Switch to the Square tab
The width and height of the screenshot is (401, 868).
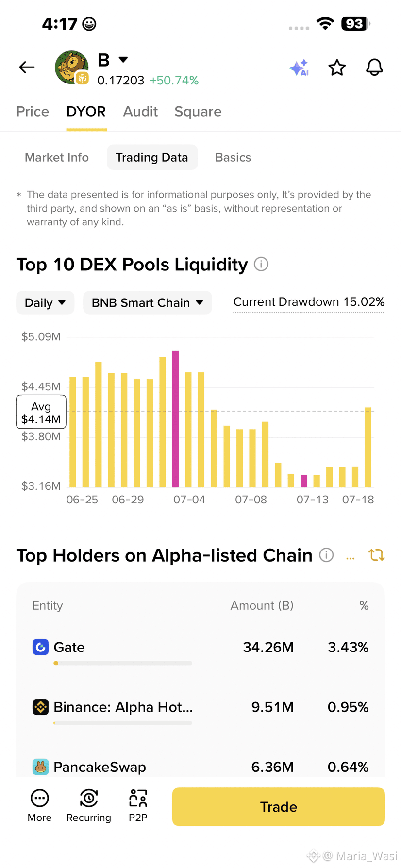tap(198, 112)
